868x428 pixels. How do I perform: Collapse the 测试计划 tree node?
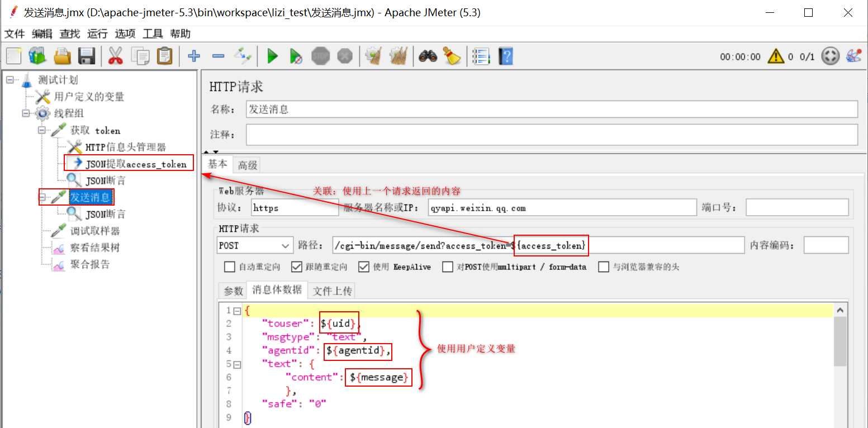(x=10, y=80)
